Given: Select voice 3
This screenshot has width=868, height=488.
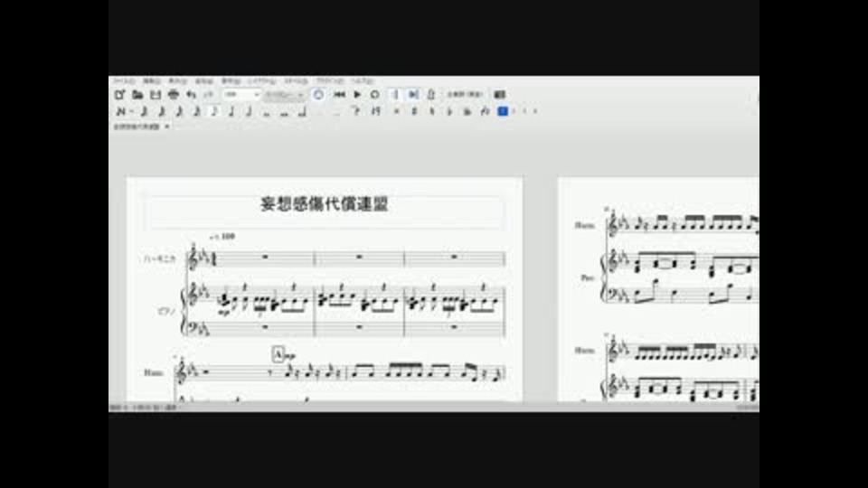Looking at the screenshot, I should [x=524, y=111].
